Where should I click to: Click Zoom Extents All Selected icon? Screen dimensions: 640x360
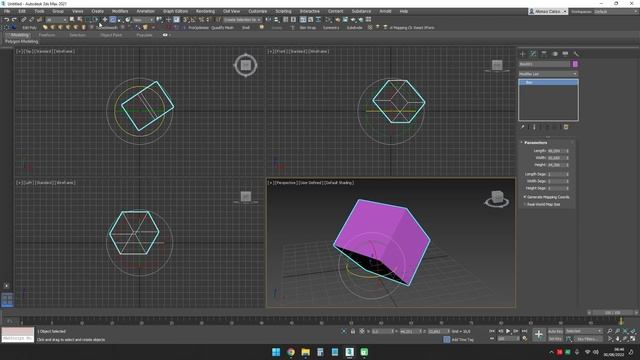coord(633,331)
